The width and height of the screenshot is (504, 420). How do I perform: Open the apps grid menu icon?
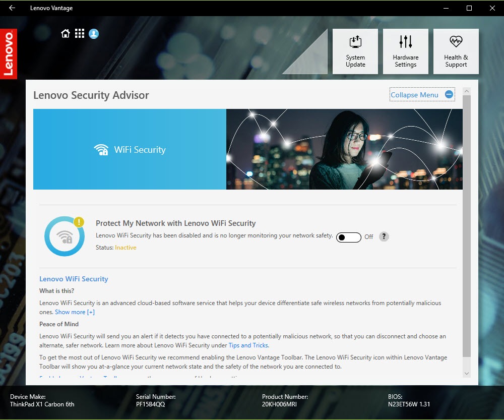(80, 33)
